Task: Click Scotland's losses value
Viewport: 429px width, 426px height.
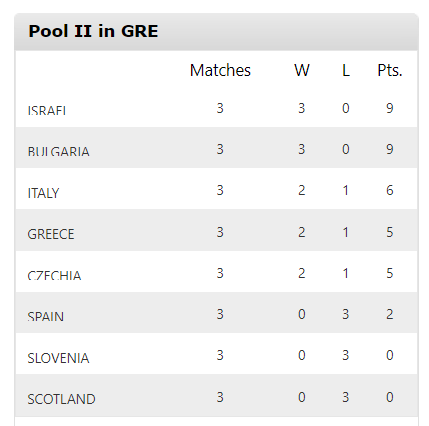Action: [346, 397]
